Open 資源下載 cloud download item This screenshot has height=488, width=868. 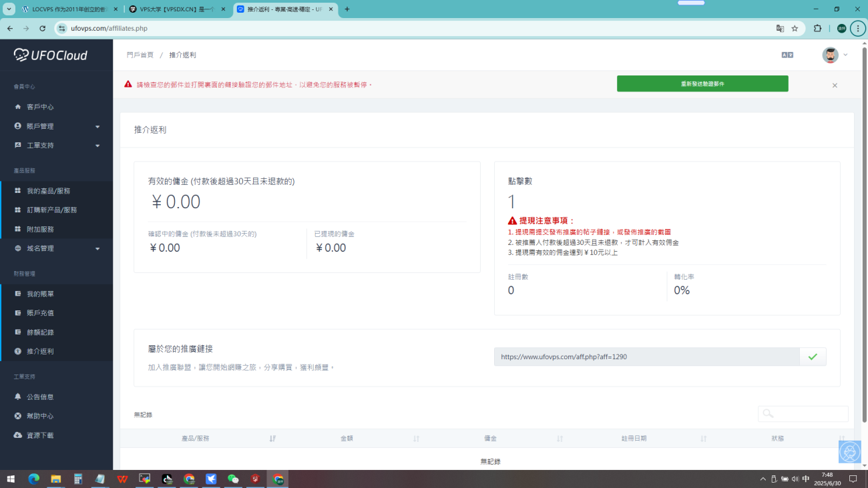[40, 435]
